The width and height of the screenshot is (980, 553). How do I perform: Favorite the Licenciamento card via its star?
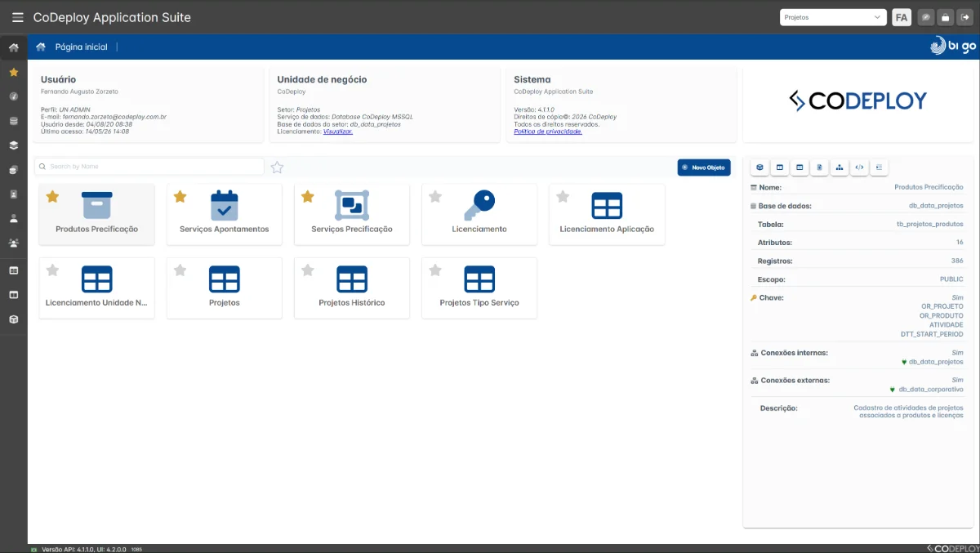point(435,196)
